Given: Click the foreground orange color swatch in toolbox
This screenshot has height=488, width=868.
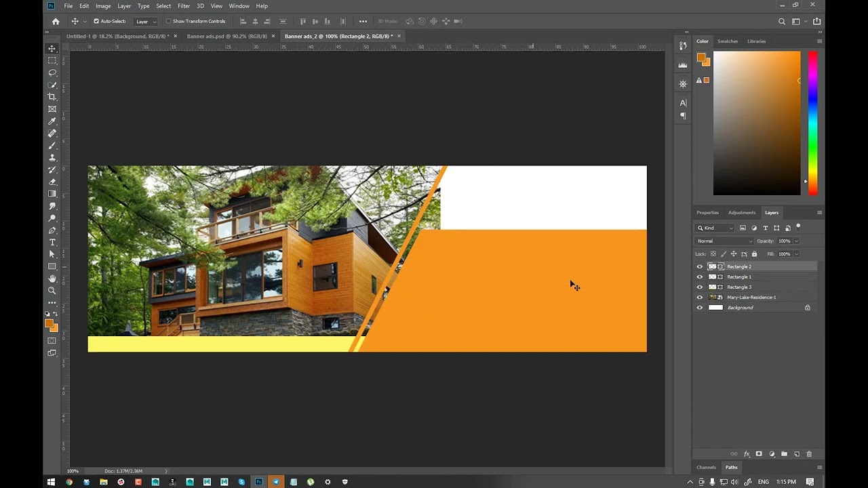Looking at the screenshot, I should [49, 323].
